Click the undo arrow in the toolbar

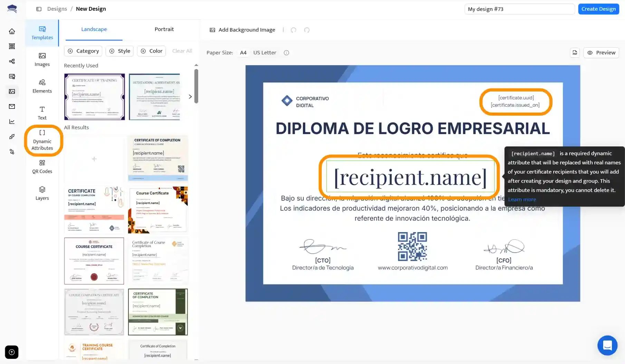[x=293, y=30]
